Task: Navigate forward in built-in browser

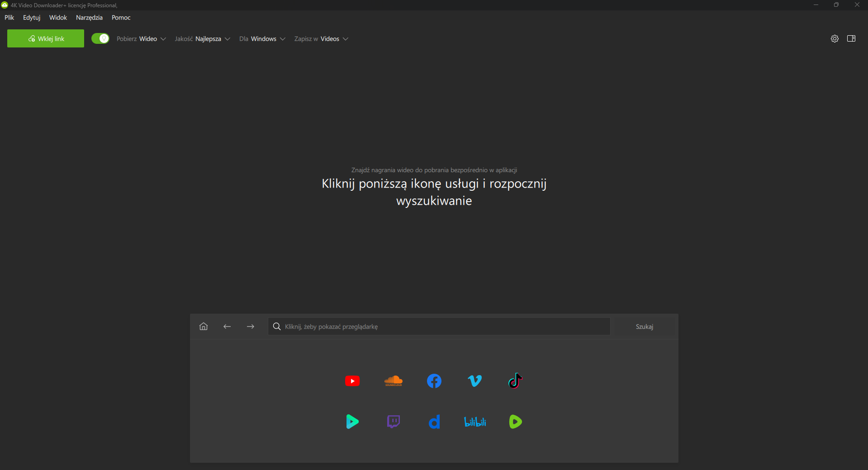Action: pos(251,326)
